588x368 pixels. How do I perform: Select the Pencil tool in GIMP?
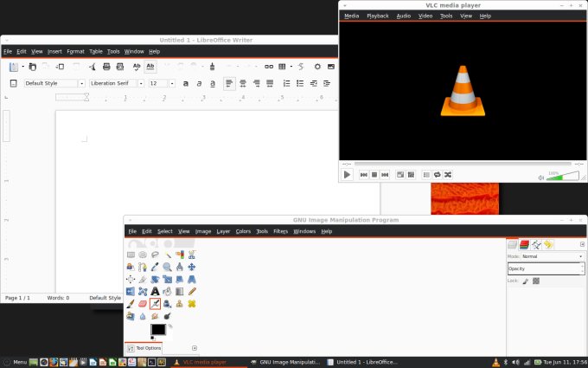click(191, 292)
